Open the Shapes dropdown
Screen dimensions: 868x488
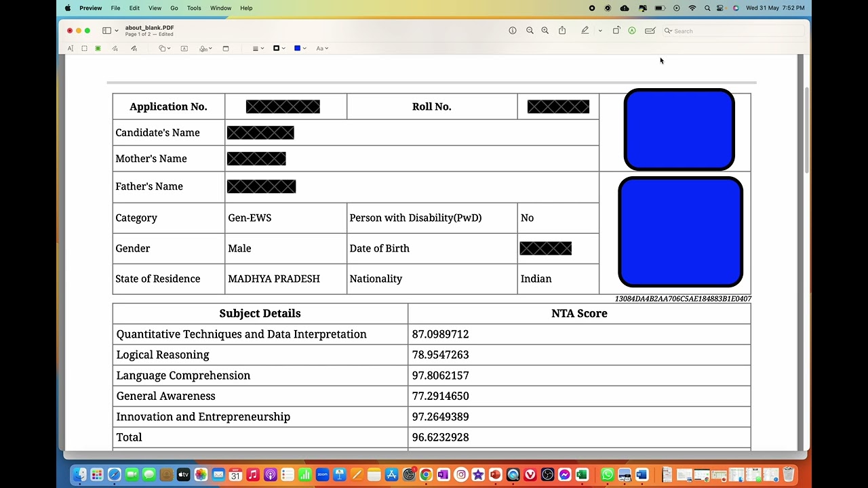[x=163, y=48]
